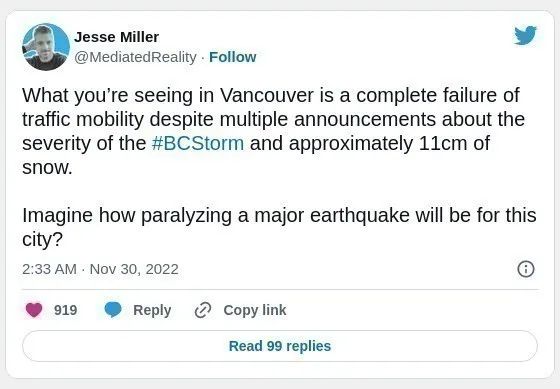
Task: Click the 2:33 AM timestamp
Action: click(49, 269)
